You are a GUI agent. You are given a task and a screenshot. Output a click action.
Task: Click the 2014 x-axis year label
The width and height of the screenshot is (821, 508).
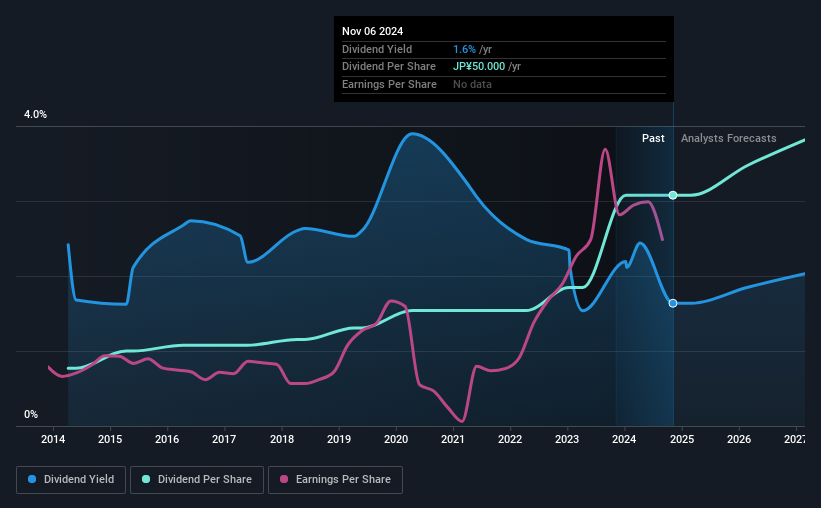click(53, 439)
